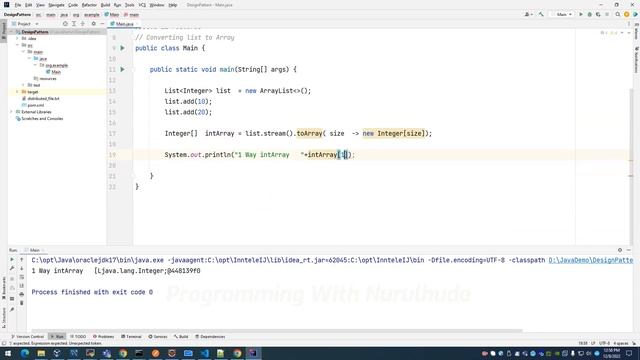
Task: Collapse the DesignPattern project root
Action: (x=12, y=32)
